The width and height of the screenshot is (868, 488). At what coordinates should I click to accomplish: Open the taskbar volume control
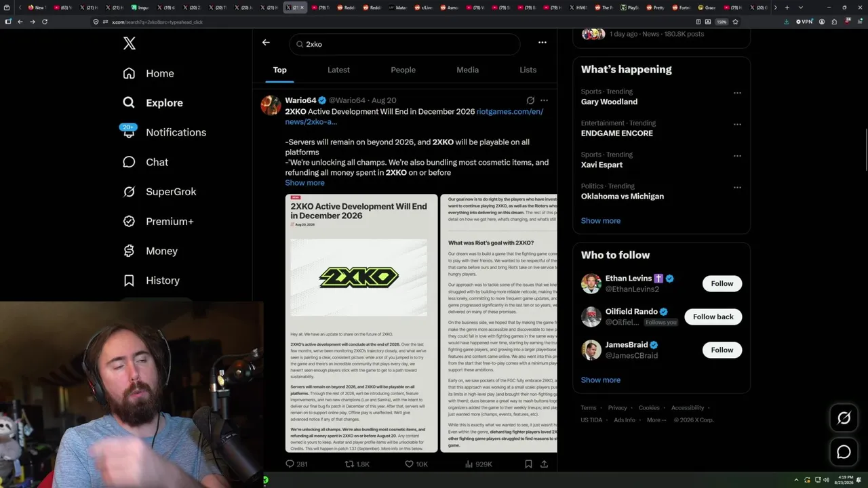(825, 480)
